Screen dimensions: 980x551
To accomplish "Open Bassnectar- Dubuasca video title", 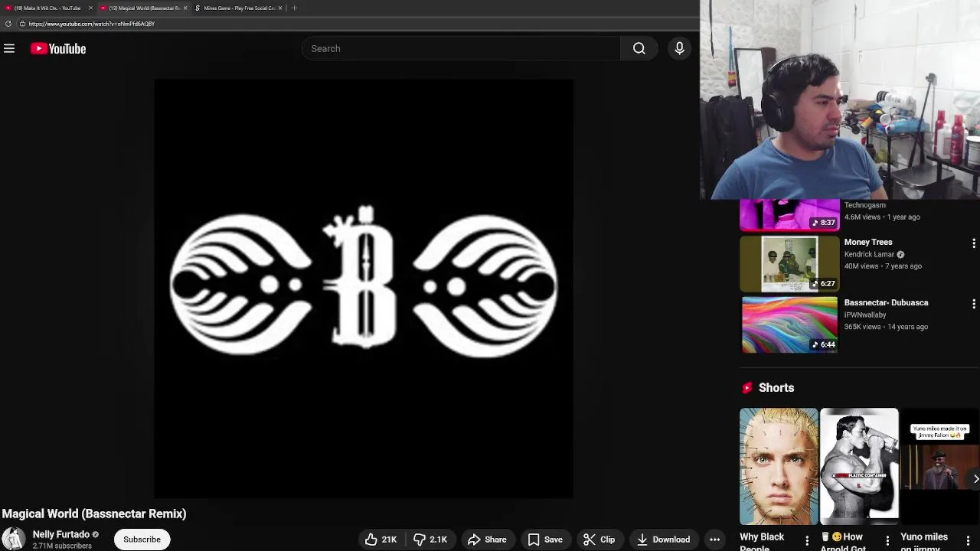I will [x=886, y=302].
